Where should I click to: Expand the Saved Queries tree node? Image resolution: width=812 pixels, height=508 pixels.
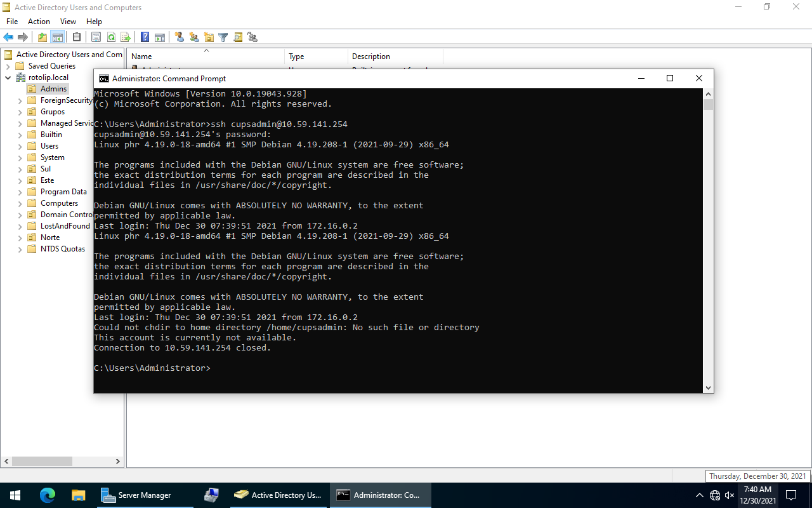coord(8,66)
